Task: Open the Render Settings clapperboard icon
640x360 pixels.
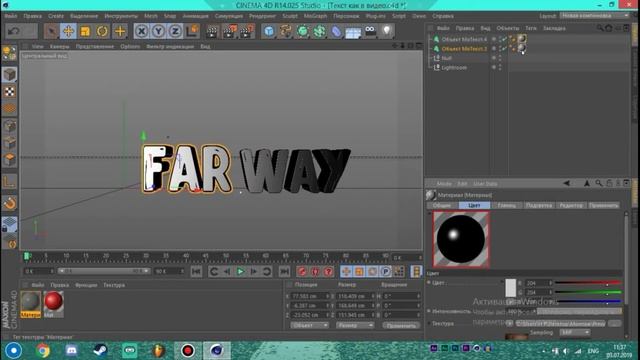Action: point(247,31)
